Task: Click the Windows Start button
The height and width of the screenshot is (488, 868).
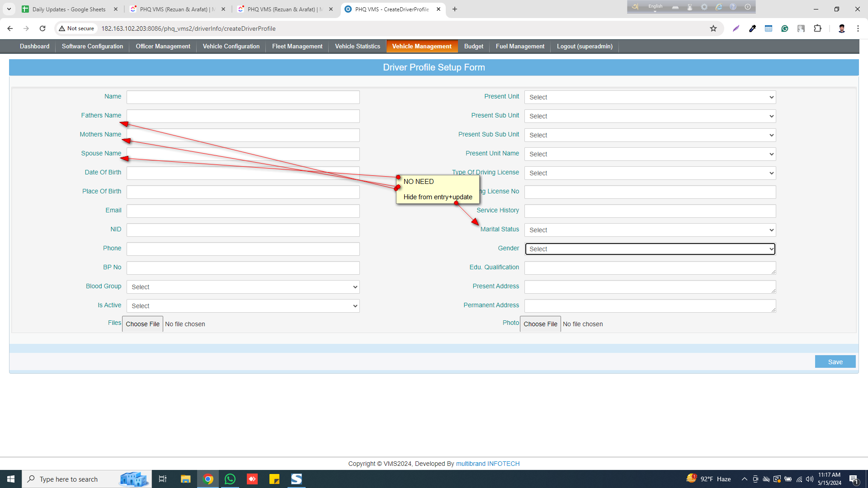Action: click(x=11, y=479)
